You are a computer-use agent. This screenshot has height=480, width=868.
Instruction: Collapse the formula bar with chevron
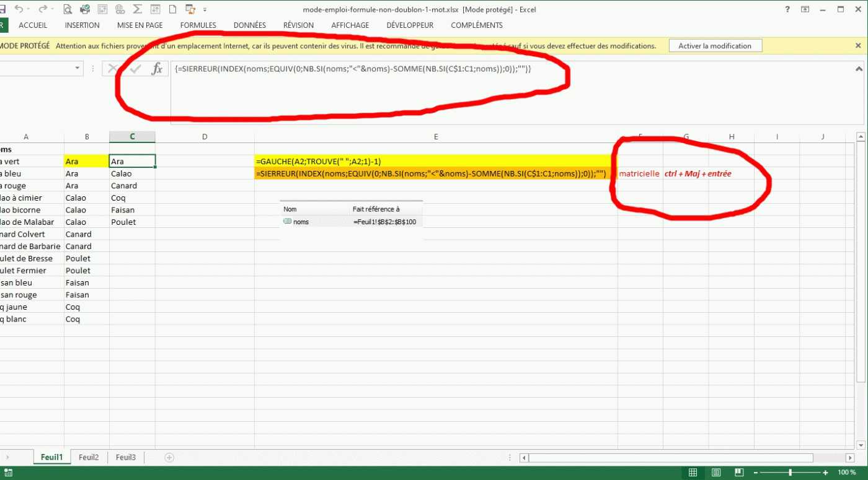pos(859,69)
